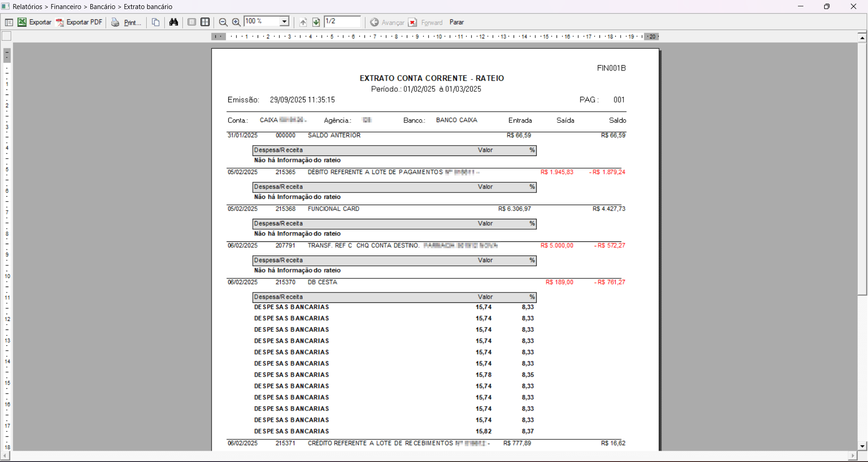
Task: Click the Excel export icon
Action: point(22,22)
